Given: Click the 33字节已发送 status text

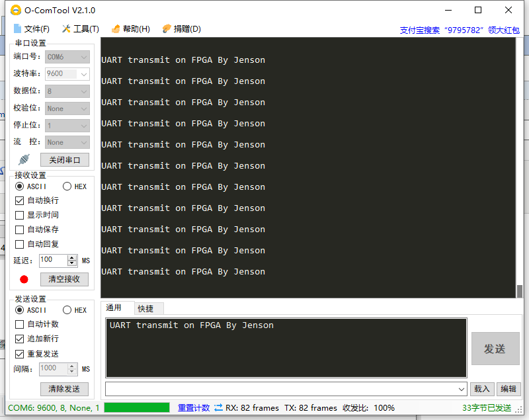Looking at the screenshot, I should [x=487, y=408].
